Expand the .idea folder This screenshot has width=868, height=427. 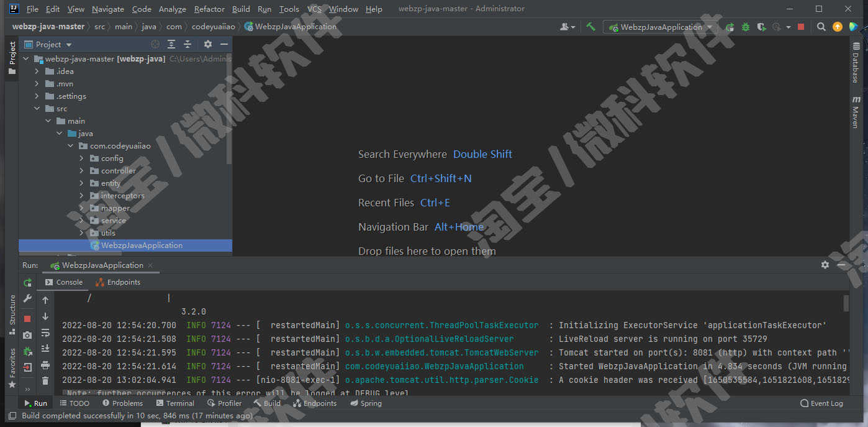37,71
